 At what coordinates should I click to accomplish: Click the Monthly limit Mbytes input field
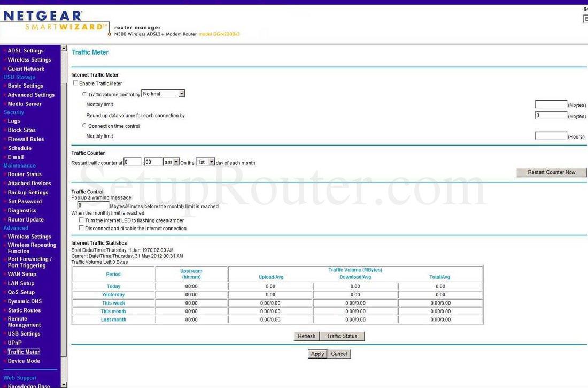(551, 104)
